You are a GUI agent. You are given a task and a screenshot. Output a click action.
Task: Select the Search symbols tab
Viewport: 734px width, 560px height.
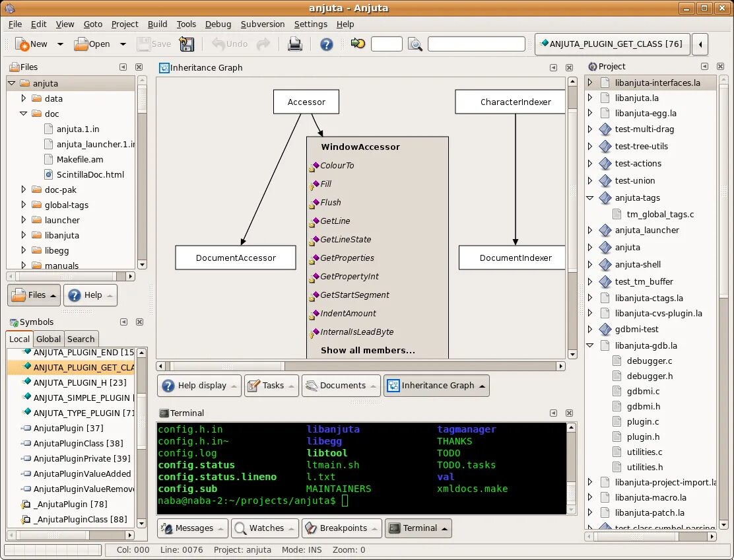(x=81, y=339)
